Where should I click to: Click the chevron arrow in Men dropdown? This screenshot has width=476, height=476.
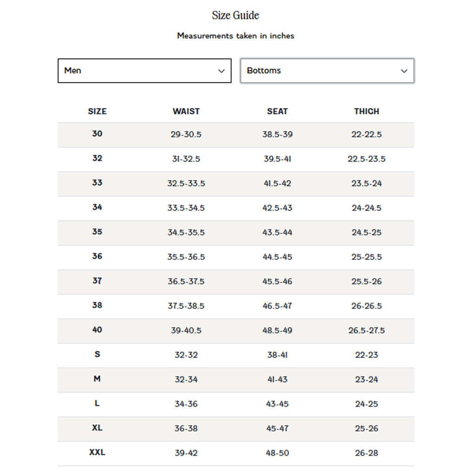pyautogui.click(x=221, y=71)
